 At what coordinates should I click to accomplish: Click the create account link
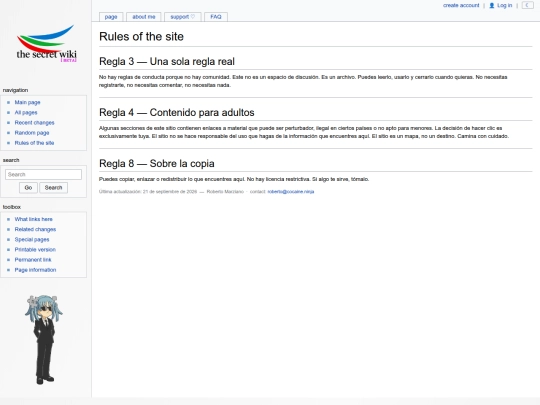(461, 6)
